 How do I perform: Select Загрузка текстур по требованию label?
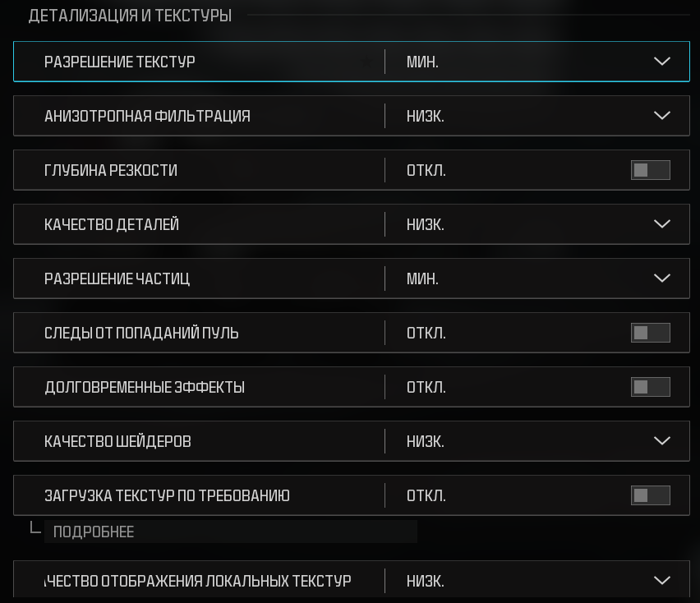click(167, 495)
